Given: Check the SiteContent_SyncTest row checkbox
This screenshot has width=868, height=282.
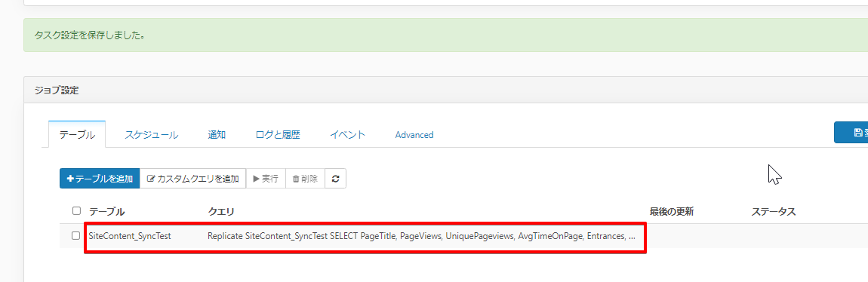Looking at the screenshot, I should (x=75, y=235).
